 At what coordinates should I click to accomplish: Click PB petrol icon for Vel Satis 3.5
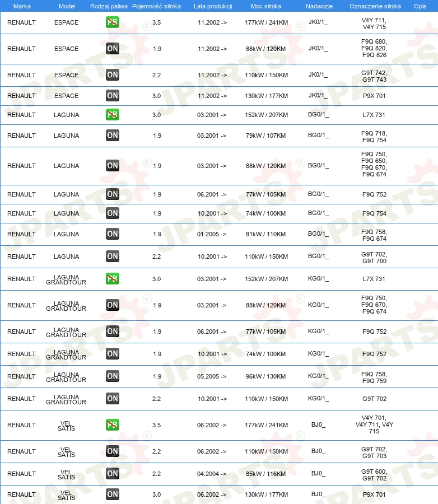(112, 425)
